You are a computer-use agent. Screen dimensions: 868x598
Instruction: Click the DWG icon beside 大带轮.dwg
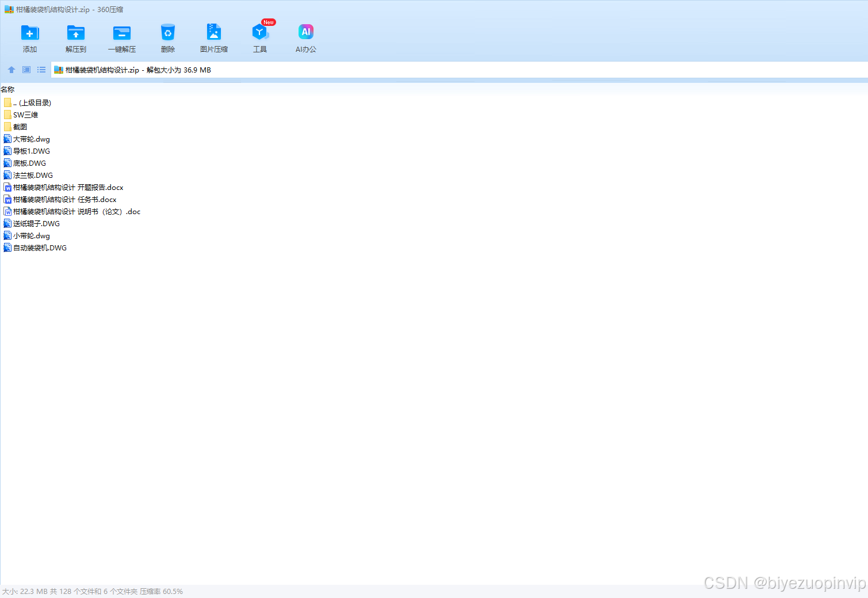tap(7, 139)
